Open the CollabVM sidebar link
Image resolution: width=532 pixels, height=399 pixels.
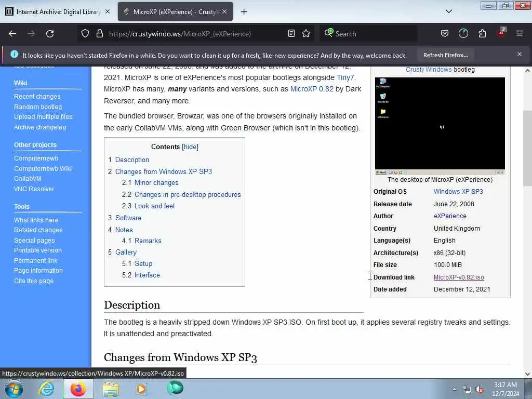28,179
